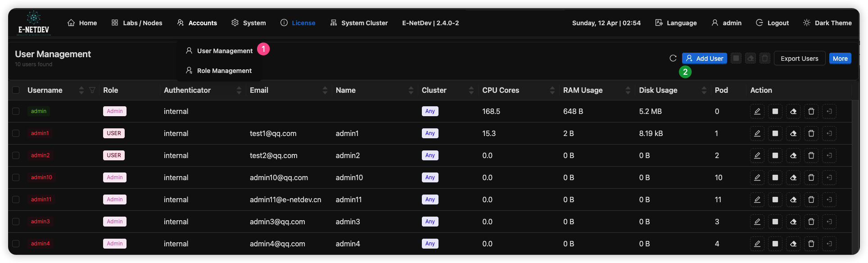Image resolution: width=868 pixels, height=263 pixels.
Task: Click the toolbar eraser wipe icon
Action: click(750, 58)
